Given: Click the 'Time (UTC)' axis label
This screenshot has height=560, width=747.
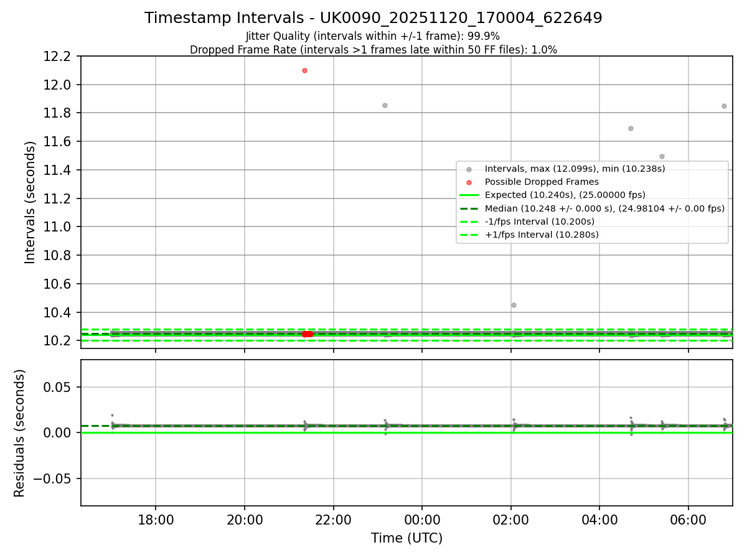Looking at the screenshot, I should (406, 538).
